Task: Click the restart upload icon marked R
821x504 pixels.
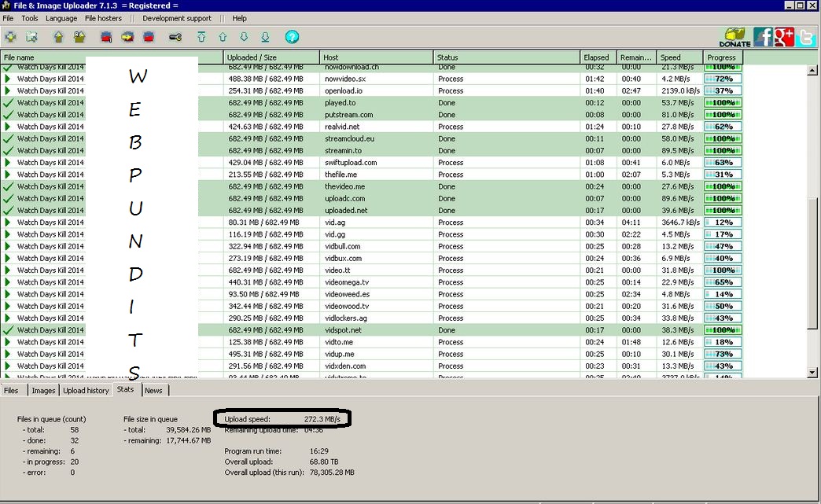Action: 79,37
